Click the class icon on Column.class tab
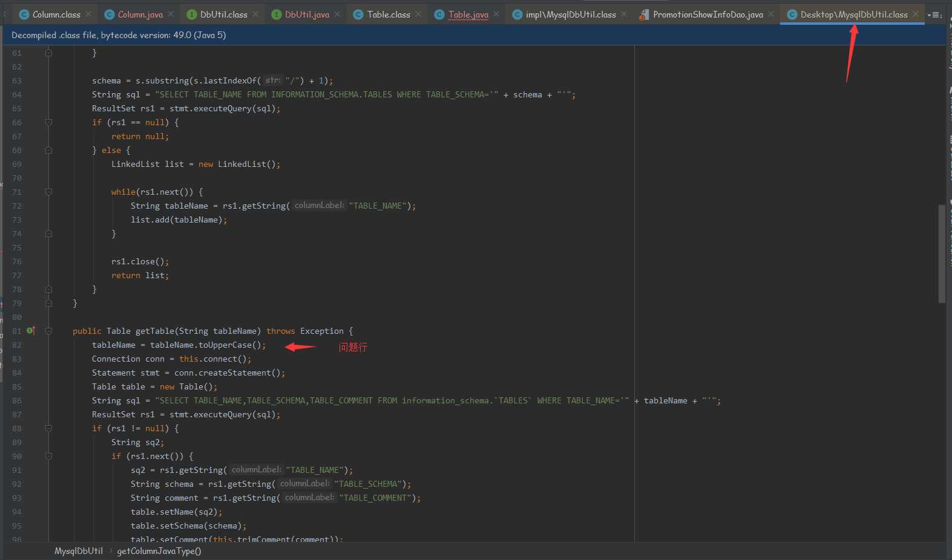952x560 pixels. click(x=24, y=15)
